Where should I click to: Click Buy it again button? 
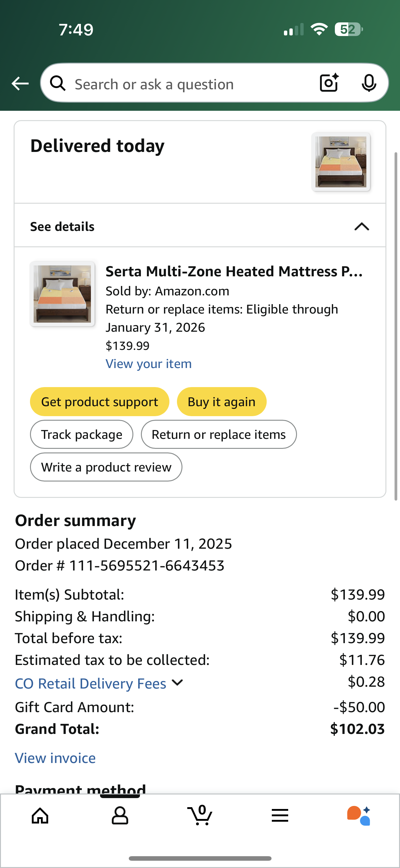coord(222,402)
